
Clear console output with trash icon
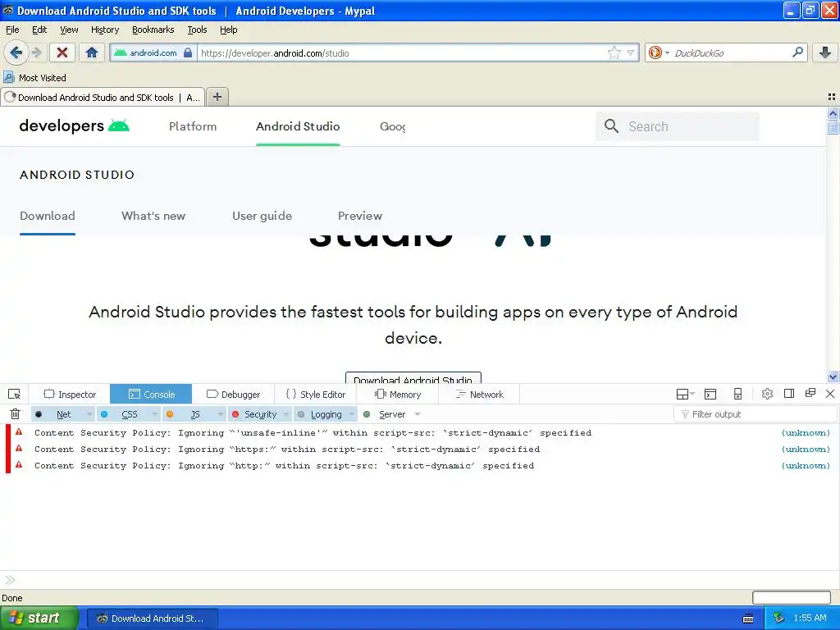(x=15, y=414)
